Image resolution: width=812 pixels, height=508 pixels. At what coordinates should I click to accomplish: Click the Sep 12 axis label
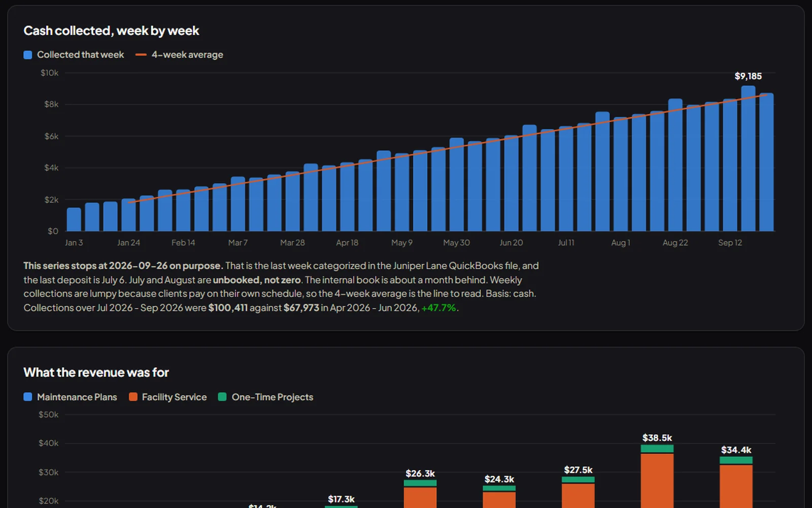[x=730, y=243]
